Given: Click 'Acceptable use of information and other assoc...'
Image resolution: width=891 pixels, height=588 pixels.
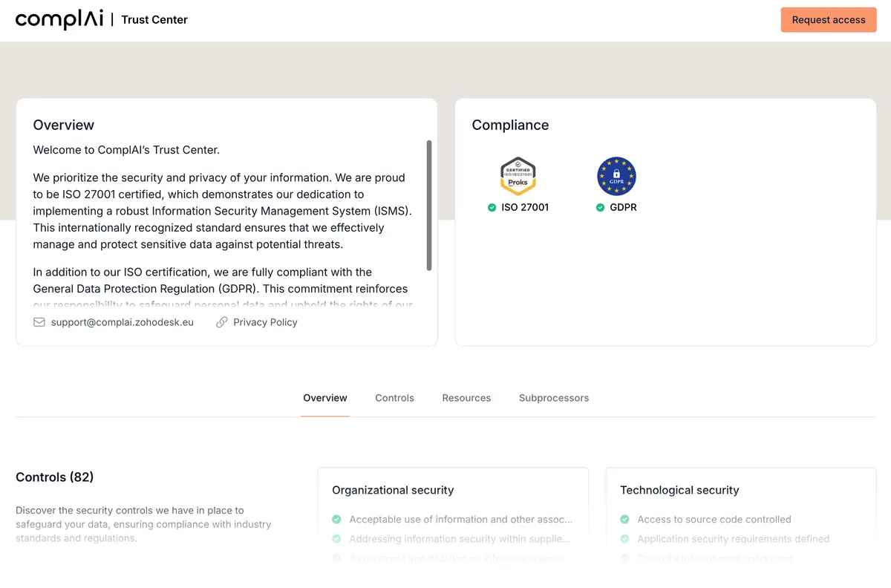Looking at the screenshot, I should [x=461, y=520].
